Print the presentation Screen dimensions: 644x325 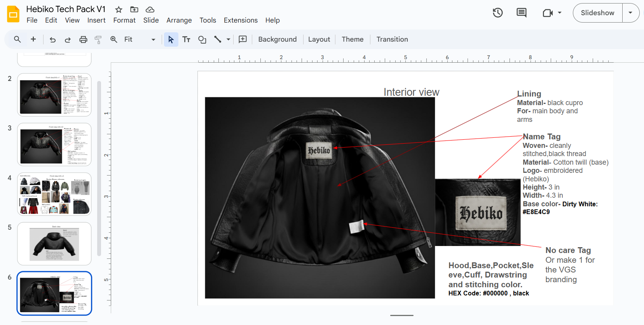tap(83, 39)
